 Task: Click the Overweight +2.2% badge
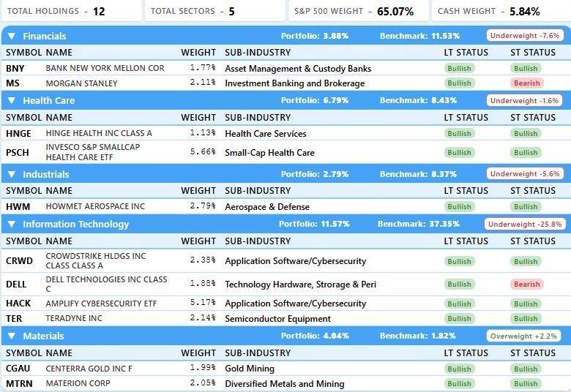tap(523, 336)
